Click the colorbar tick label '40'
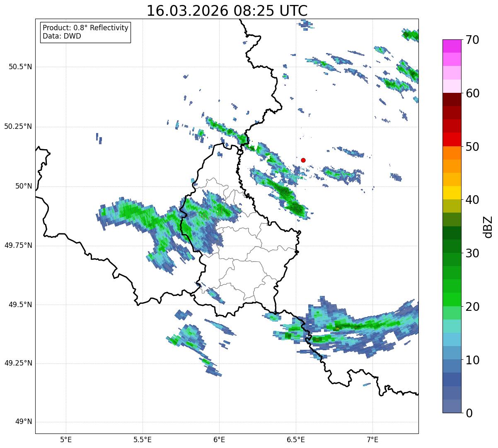 pos(472,200)
